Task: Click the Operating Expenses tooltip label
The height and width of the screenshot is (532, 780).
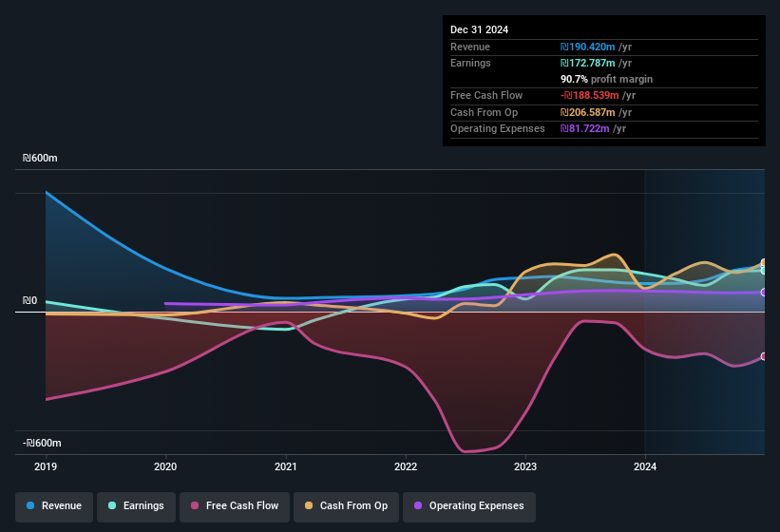Action: tap(498, 129)
